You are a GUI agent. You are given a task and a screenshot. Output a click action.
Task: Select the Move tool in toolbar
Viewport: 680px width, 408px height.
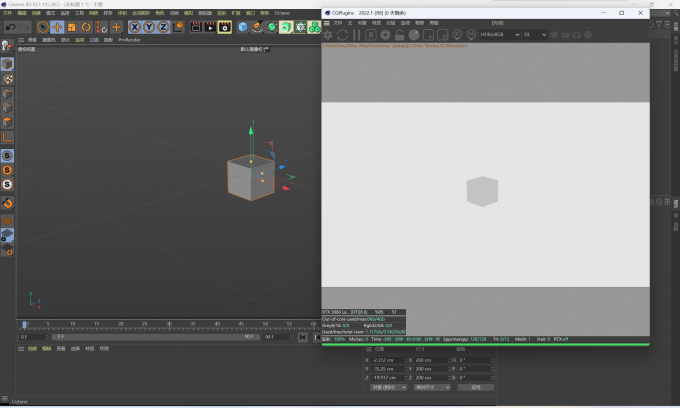(57, 27)
